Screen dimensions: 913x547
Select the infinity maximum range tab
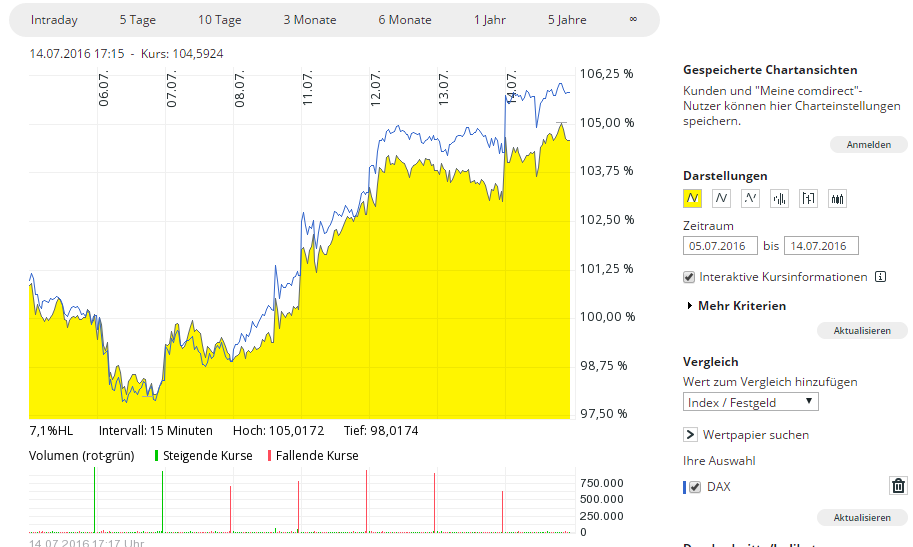click(x=633, y=19)
